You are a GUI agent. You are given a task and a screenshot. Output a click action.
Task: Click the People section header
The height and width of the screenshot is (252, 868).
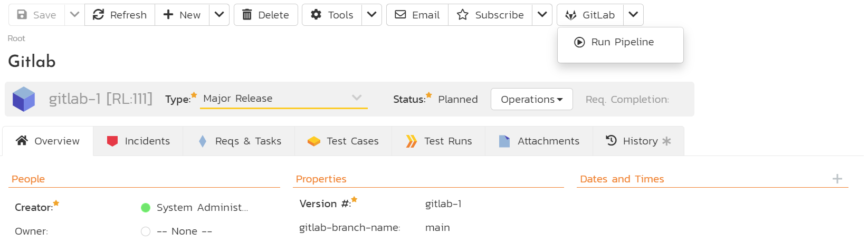(28, 179)
